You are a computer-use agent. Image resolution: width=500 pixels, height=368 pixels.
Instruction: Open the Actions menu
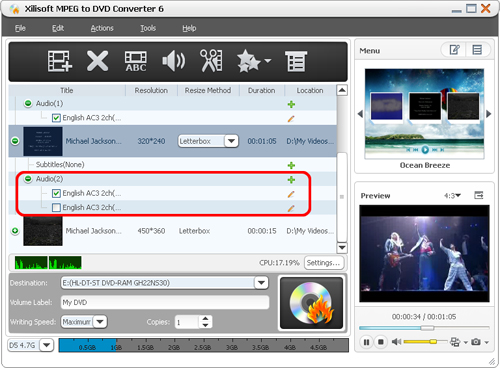102,28
